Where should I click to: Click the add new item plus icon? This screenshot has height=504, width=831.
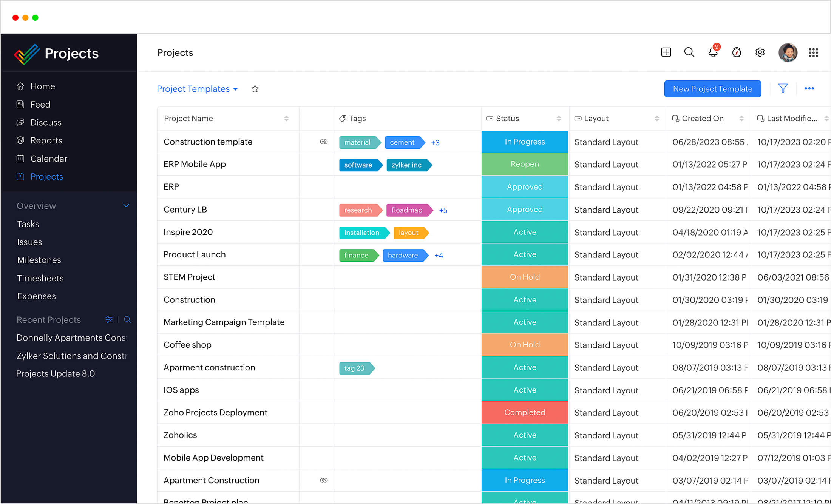(x=666, y=52)
